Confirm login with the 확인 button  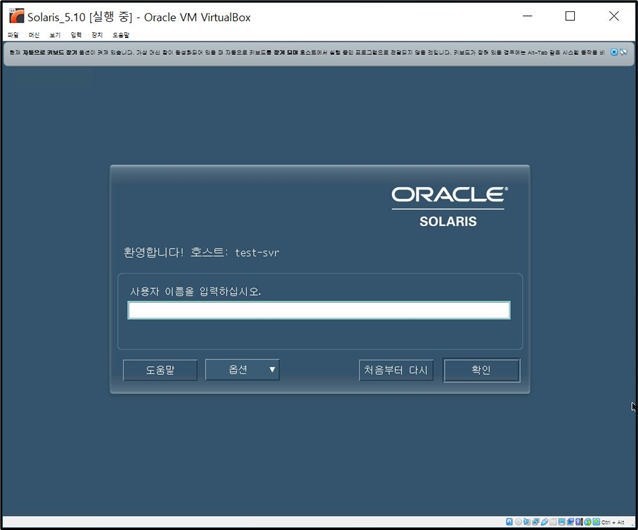481,370
